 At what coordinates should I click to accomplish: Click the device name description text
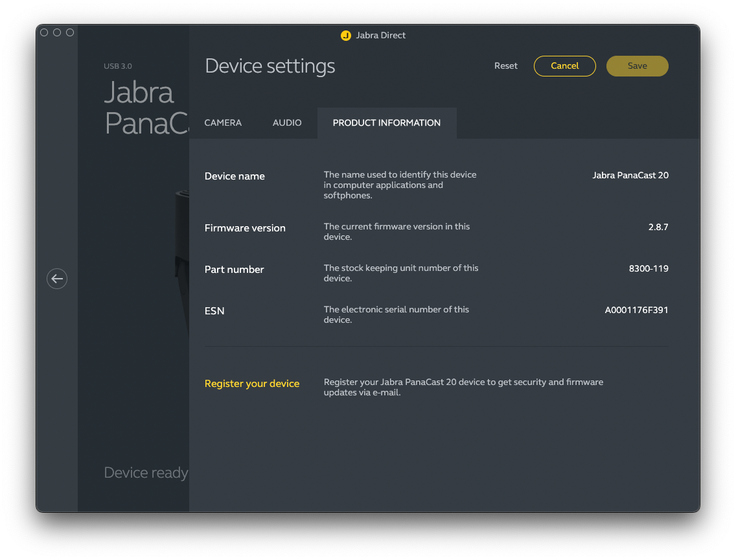tap(400, 185)
